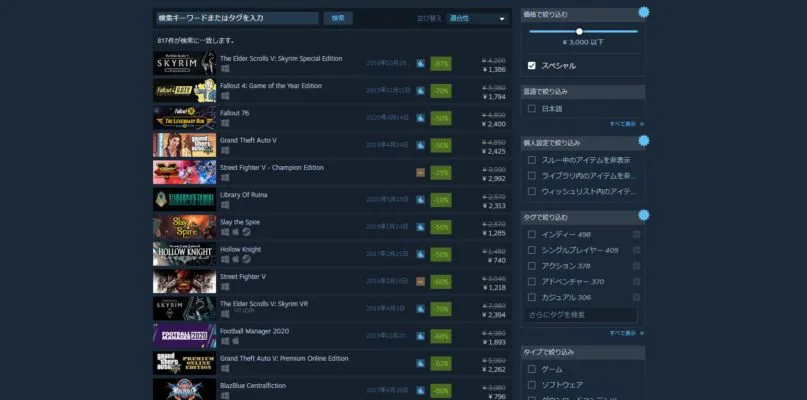
Task: Click the review icon in Slay the Spire row
Action: 420,227
